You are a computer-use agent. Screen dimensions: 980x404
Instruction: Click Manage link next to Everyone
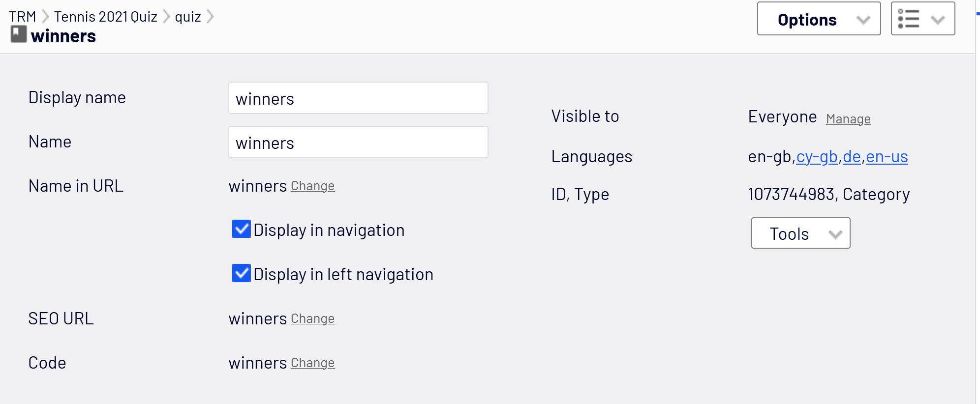click(x=848, y=119)
